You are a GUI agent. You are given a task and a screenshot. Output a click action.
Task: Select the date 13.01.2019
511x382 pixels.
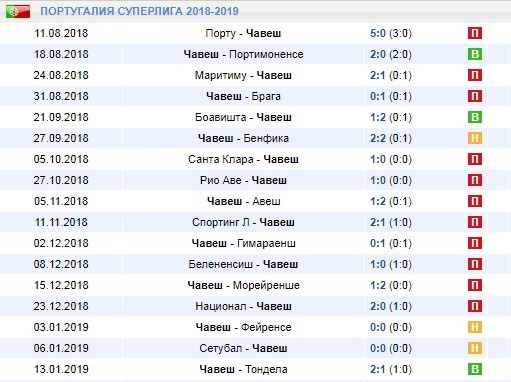61,369
